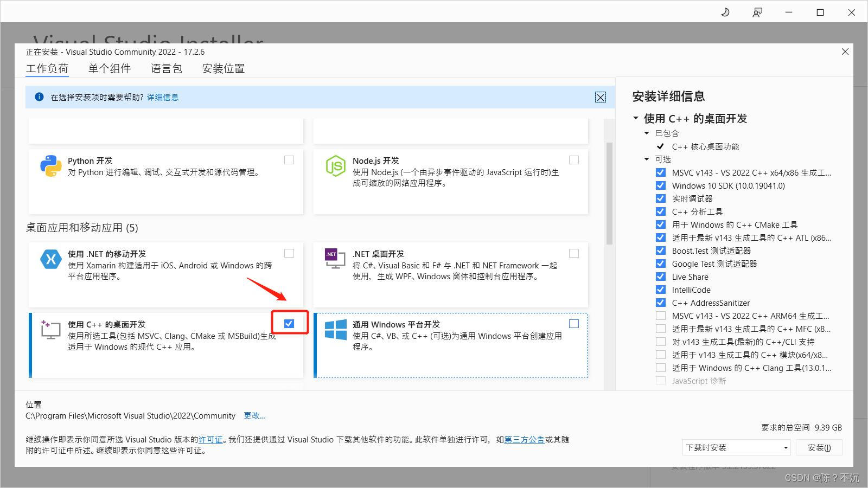Collapse the 已包含 section
Image resolution: width=868 pixels, height=488 pixels.
click(647, 133)
